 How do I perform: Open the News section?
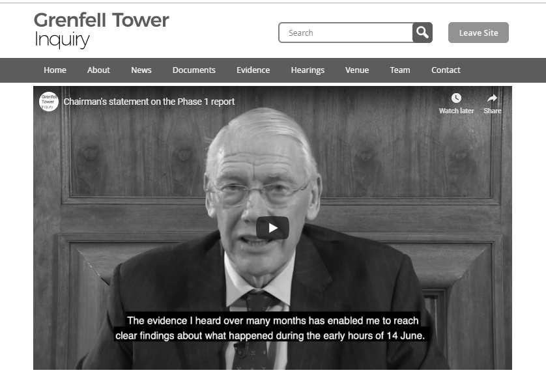click(141, 70)
